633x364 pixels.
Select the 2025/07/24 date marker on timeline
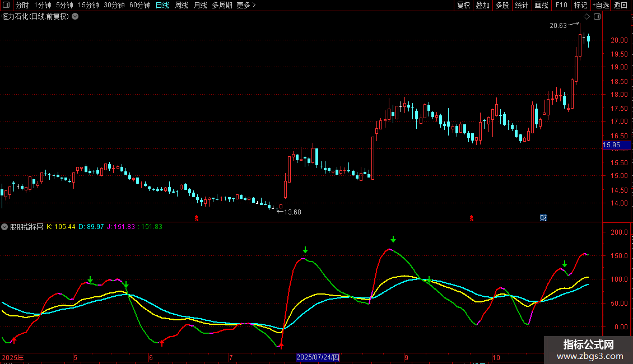[318, 357]
